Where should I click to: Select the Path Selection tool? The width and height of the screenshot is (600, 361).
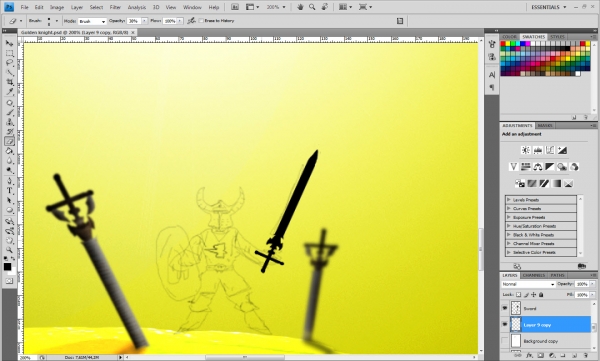(9, 200)
